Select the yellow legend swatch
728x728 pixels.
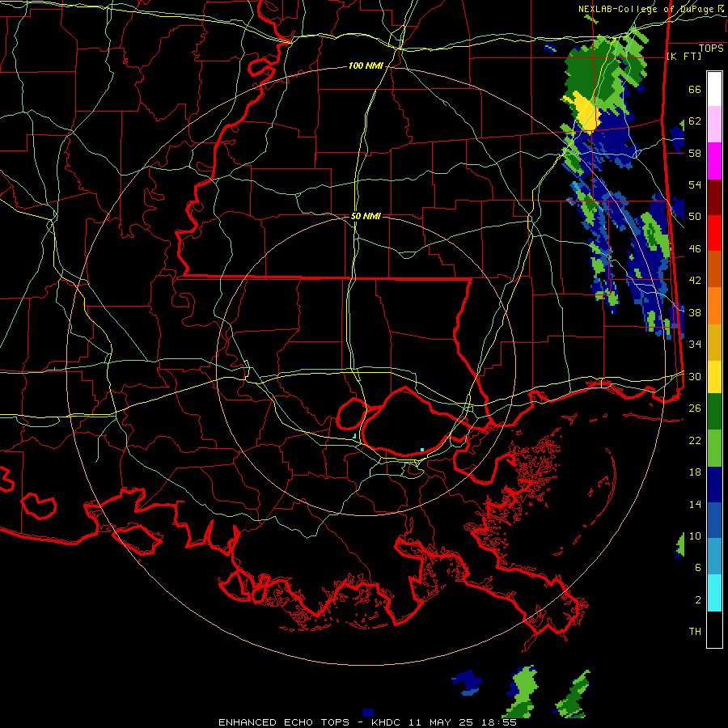(714, 377)
